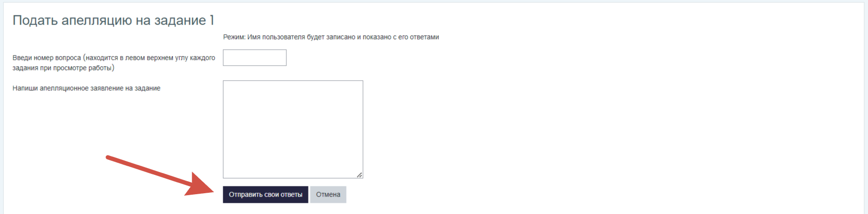The height and width of the screenshot is (214, 868).
Task: Cancel the appeal with 'Отмена'
Action: 328,195
